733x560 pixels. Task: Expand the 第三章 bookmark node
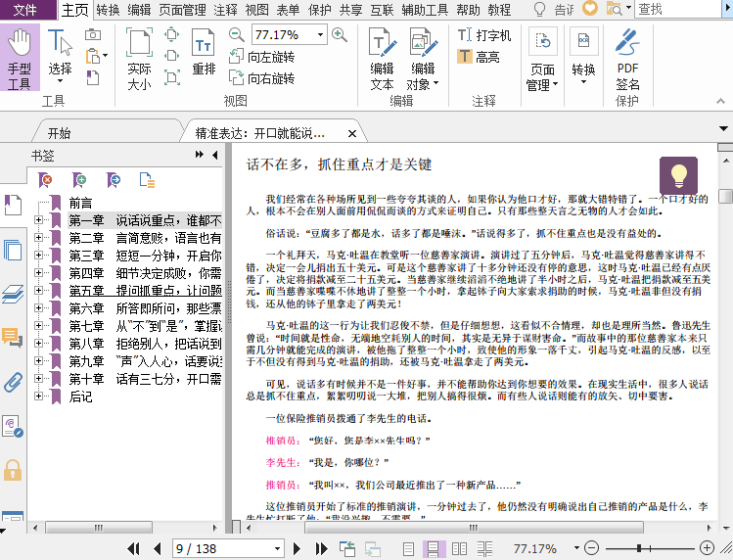(38, 255)
